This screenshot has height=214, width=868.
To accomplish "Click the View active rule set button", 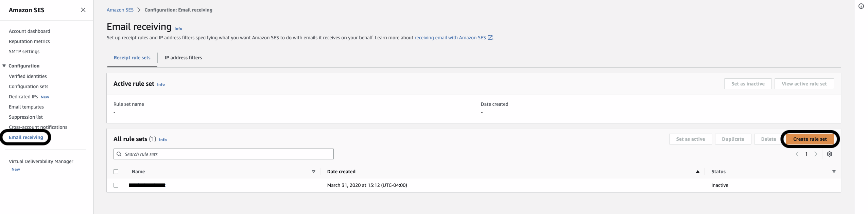I will pyautogui.click(x=804, y=83).
